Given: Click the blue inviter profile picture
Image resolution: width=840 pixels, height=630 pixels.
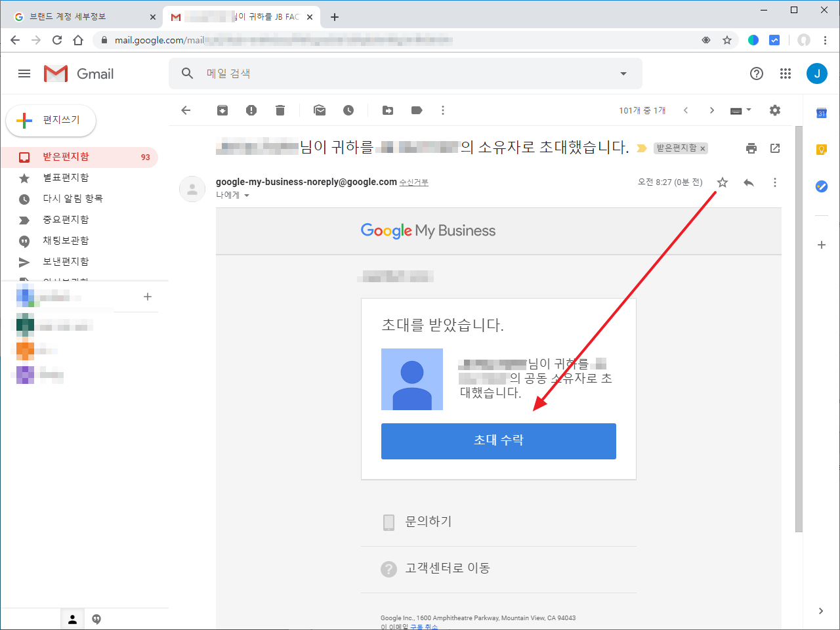Looking at the screenshot, I should point(412,379).
